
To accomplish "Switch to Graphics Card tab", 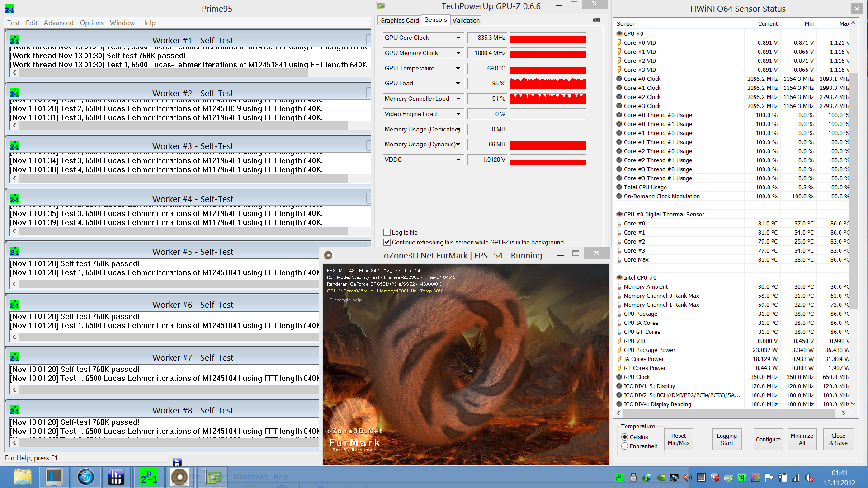I will tap(399, 20).
